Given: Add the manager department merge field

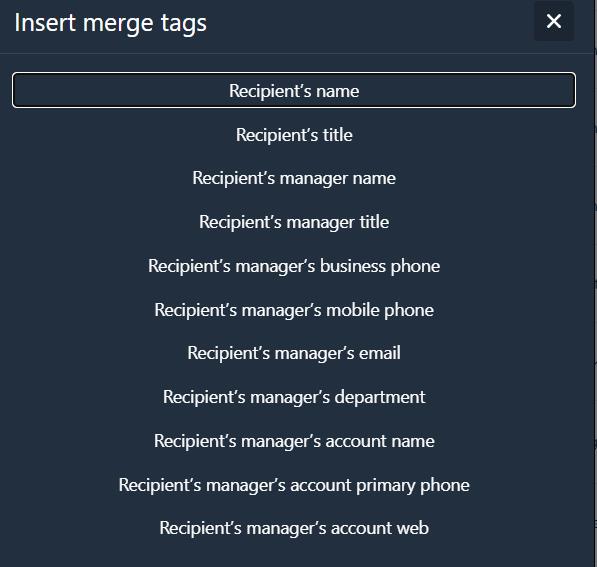Looking at the screenshot, I should 294,397.
